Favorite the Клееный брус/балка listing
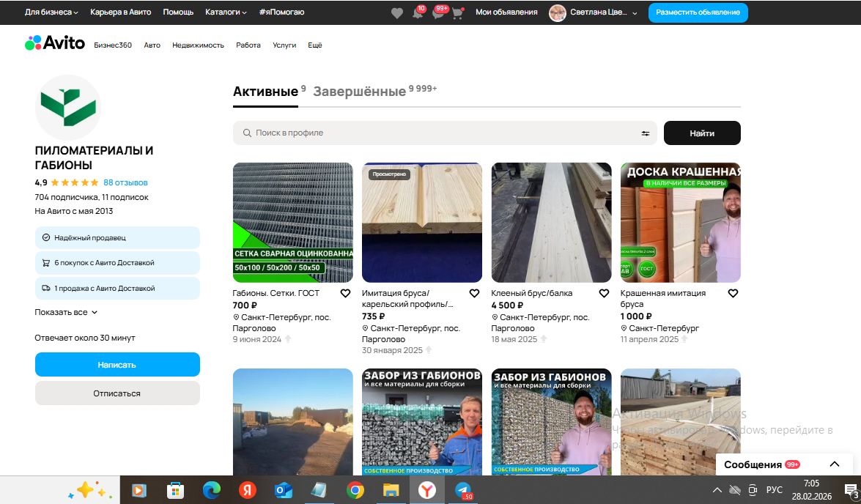The width and height of the screenshot is (861, 504). click(x=604, y=293)
